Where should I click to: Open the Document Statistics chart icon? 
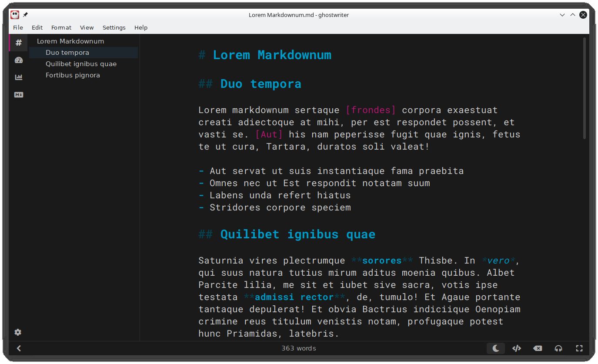click(19, 77)
